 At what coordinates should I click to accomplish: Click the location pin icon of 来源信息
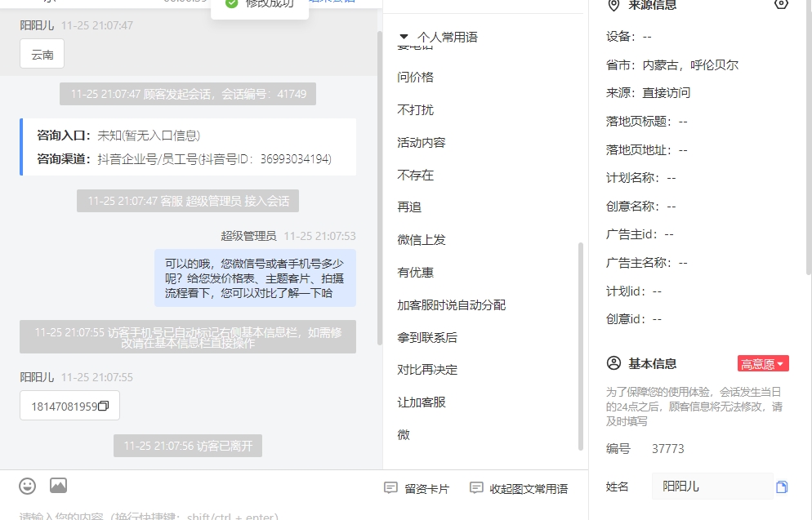(x=613, y=5)
